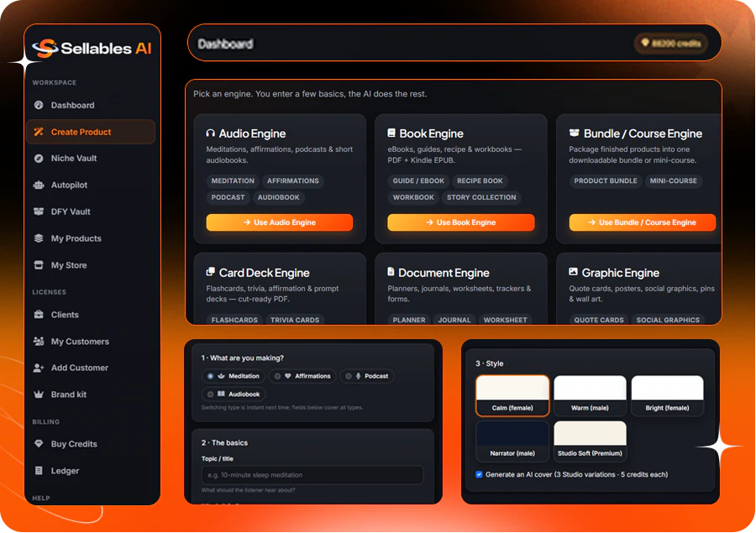Click the My Products layers icon
Image resolution: width=756 pixels, height=533 pixels.
[x=39, y=238]
